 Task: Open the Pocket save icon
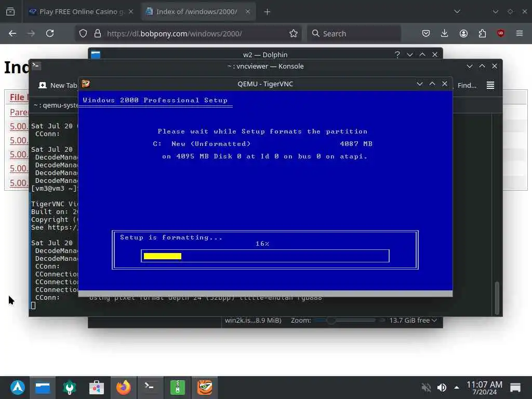[x=426, y=33]
